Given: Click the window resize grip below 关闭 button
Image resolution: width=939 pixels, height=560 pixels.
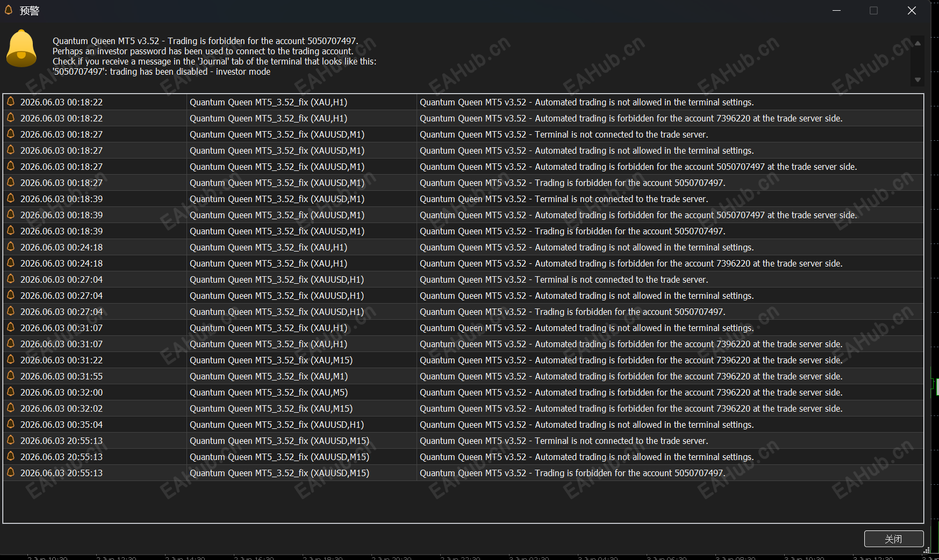Looking at the screenshot, I should pyautogui.click(x=927, y=550).
